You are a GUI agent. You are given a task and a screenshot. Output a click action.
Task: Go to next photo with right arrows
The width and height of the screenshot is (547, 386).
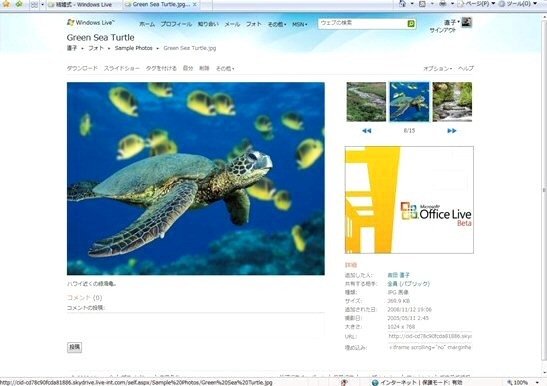click(452, 131)
